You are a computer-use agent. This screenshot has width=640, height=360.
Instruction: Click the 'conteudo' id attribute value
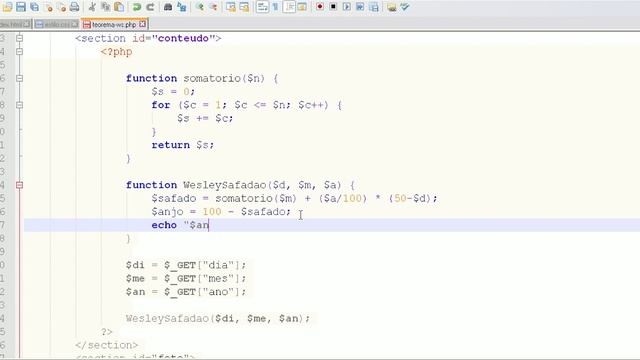click(183, 38)
